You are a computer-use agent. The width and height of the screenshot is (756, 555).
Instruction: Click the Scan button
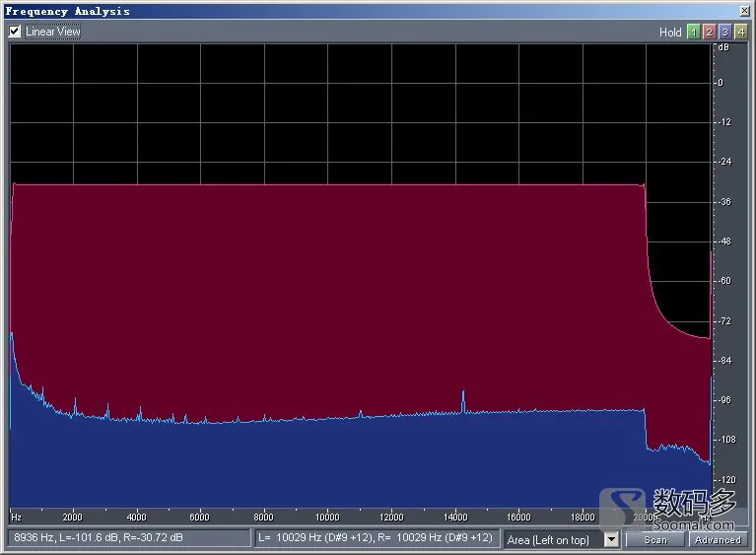pyautogui.click(x=655, y=539)
